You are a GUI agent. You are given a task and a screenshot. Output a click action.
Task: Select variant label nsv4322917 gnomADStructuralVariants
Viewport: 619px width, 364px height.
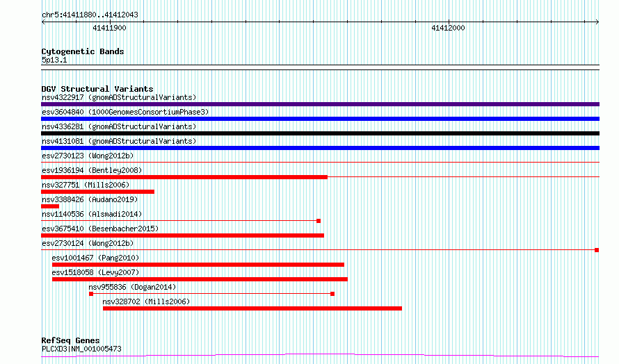pyautogui.click(x=119, y=97)
